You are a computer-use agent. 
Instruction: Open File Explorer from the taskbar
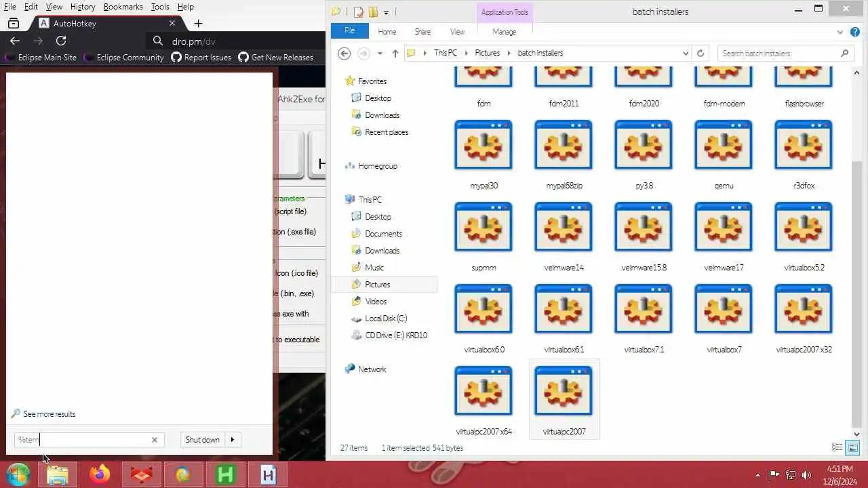[58, 474]
